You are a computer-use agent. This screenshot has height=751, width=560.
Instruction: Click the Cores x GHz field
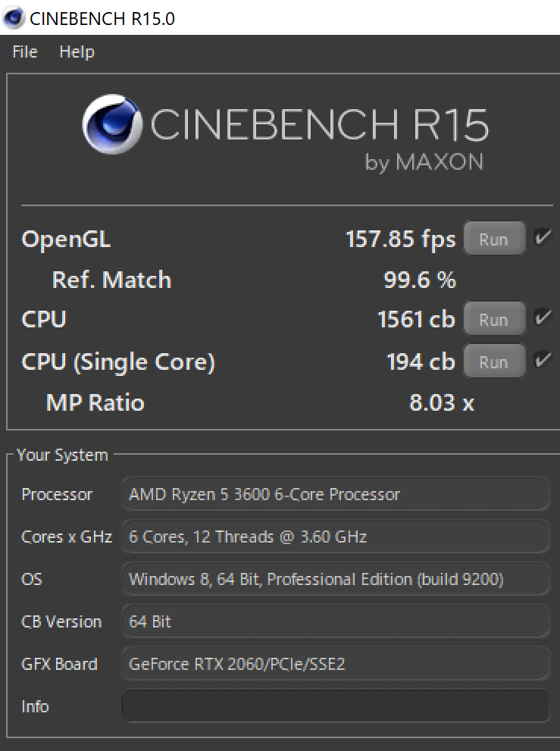point(335,537)
